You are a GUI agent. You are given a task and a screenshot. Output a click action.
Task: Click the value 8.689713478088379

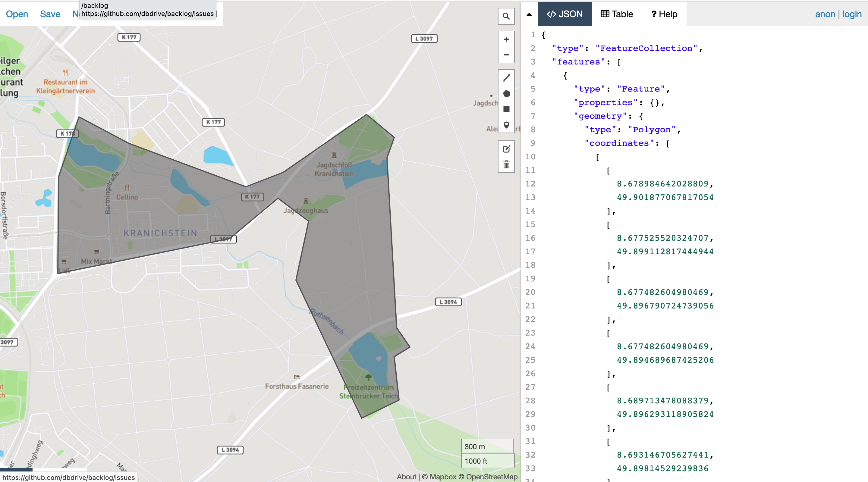tap(663, 400)
